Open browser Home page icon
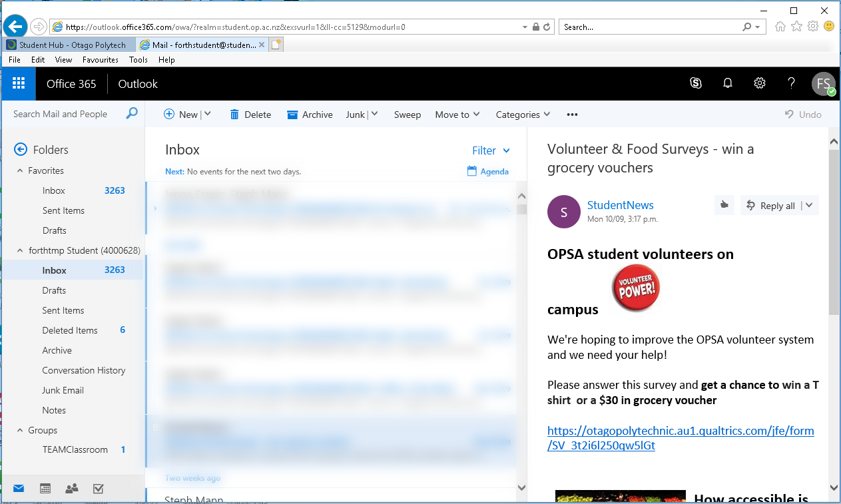This screenshot has width=841, height=504. [x=780, y=27]
